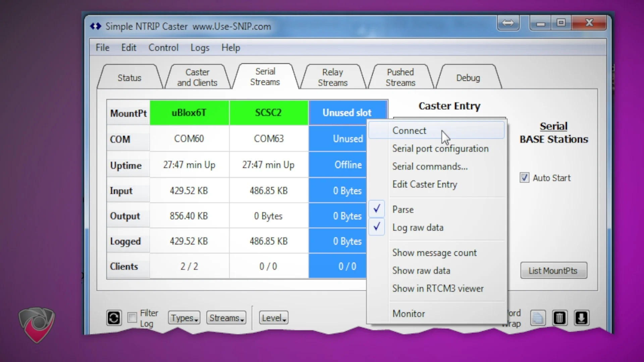The height and width of the screenshot is (362, 644).
Task: Toggle the Log raw data option
Action: point(437,228)
